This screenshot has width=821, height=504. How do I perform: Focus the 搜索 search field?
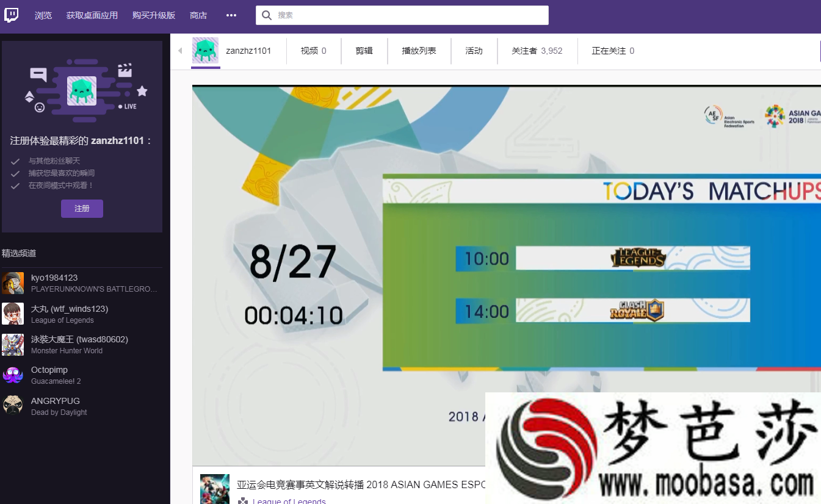pyautogui.click(x=402, y=15)
